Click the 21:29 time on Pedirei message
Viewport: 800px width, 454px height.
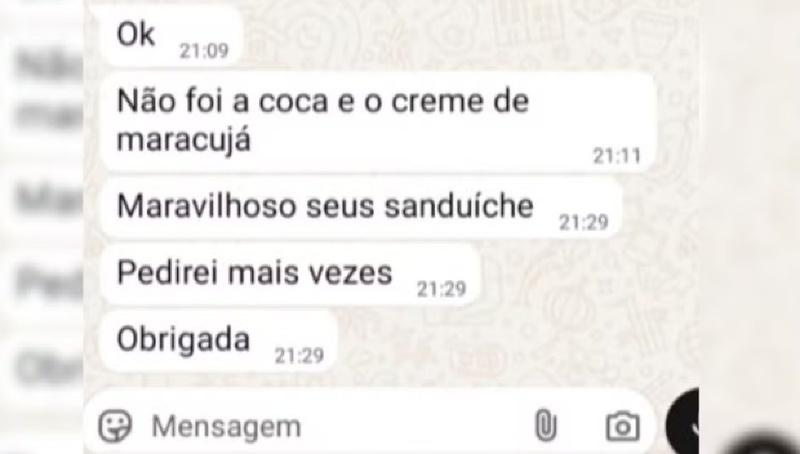[441, 289]
